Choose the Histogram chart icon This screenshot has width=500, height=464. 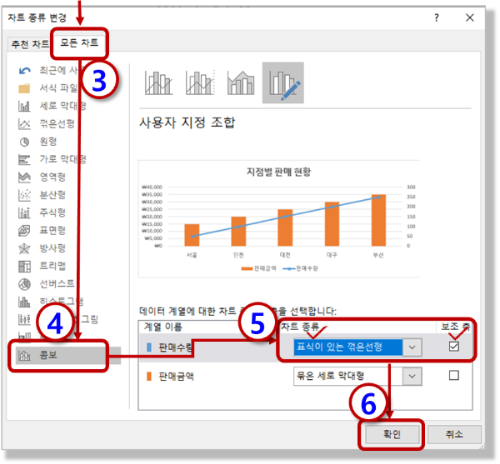(x=24, y=302)
